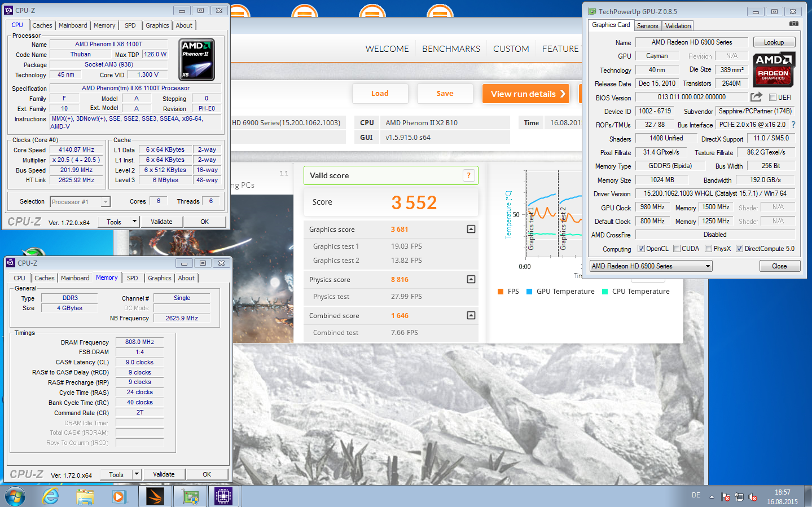Switch to Caches tab in the top CPU-Z window

[x=42, y=25]
